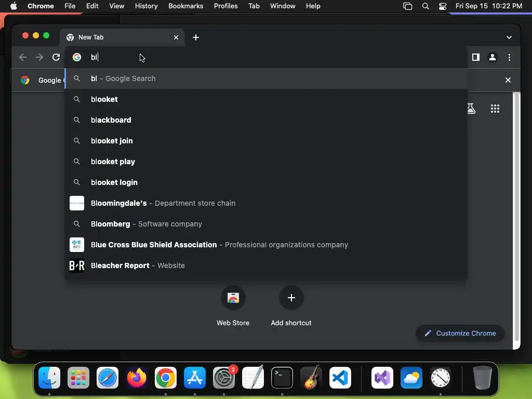Open GarageBand from the Dock
This screenshot has width=532, height=399.
311,378
